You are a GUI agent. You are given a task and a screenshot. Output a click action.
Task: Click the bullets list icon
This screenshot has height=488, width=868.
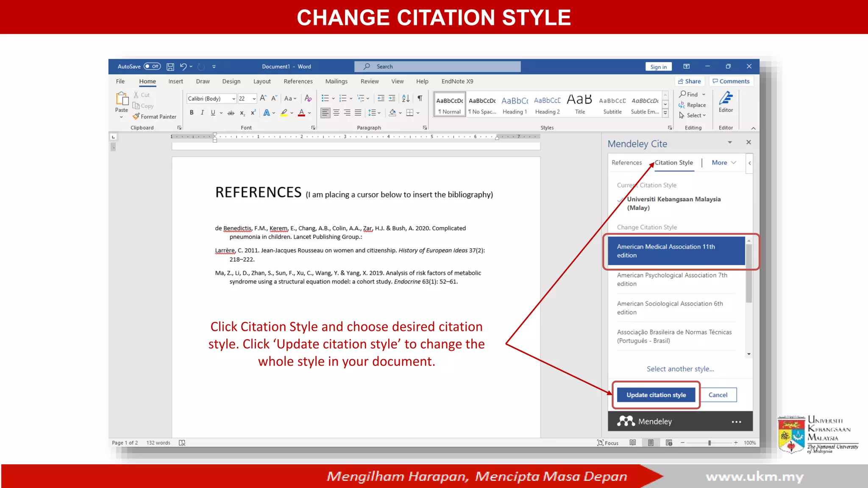pos(325,98)
